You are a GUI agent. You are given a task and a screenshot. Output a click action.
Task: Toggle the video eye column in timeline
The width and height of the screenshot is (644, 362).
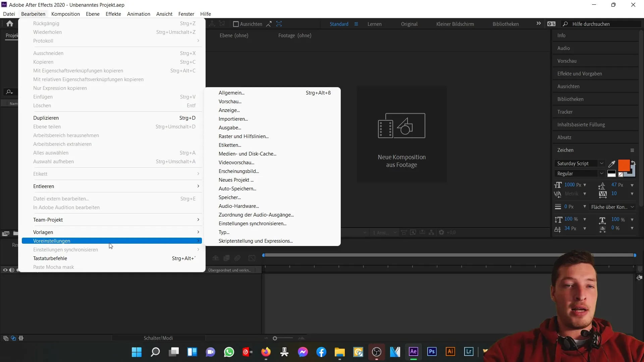click(x=5, y=270)
